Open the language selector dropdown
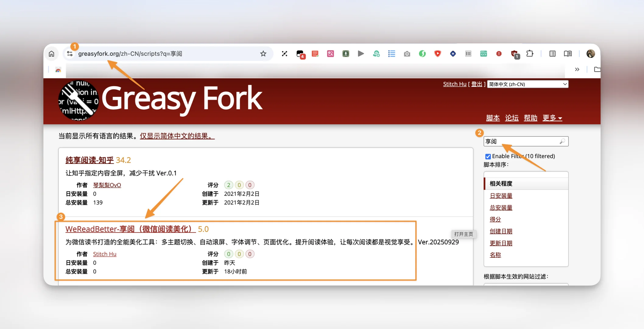644x329 pixels. tap(528, 84)
